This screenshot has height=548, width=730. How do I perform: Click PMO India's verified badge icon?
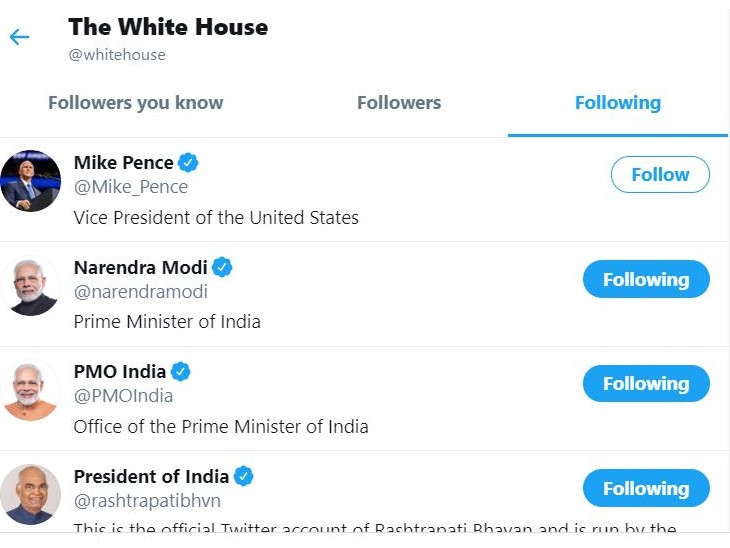(x=181, y=372)
